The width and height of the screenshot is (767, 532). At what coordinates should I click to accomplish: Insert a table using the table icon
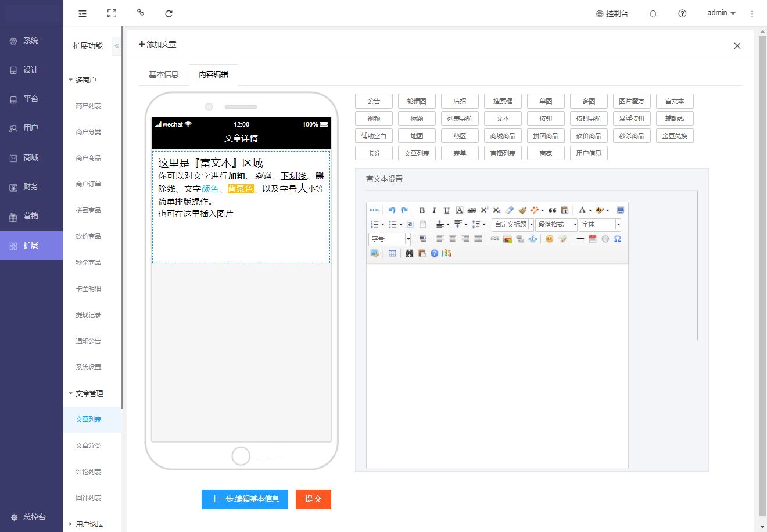[x=392, y=253]
